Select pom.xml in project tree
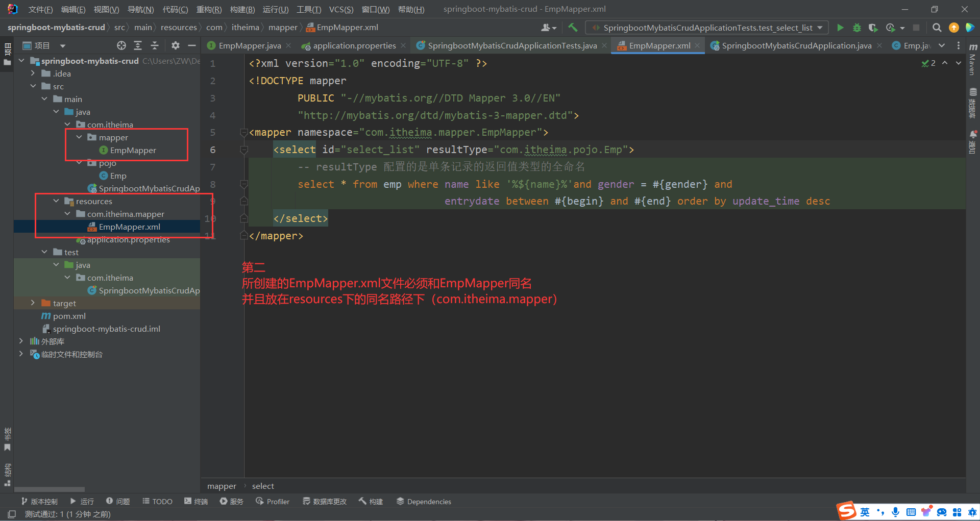This screenshot has width=980, height=521. click(x=69, y=316)
